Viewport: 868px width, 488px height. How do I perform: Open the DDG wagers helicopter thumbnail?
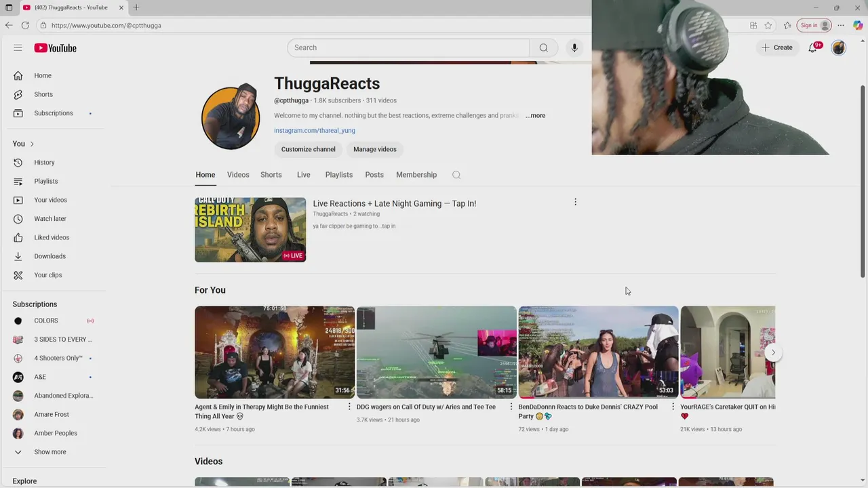tap(437, 352)
